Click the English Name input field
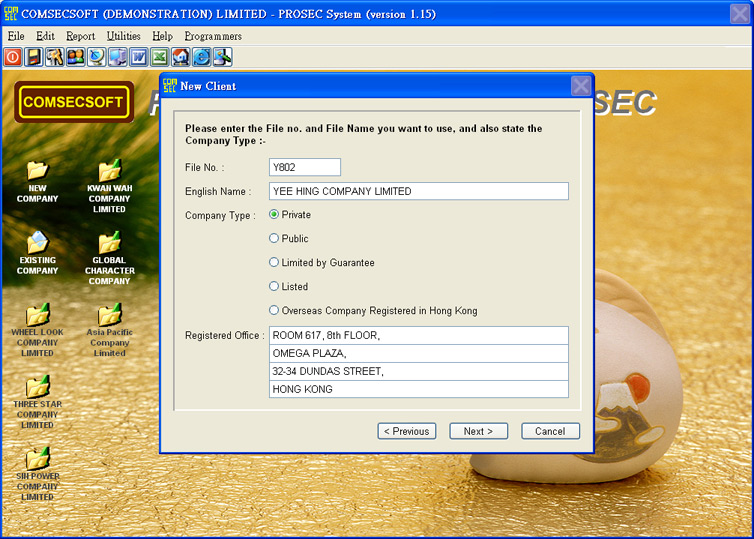The image size is (754, 539). pyautogui.click(x=418, y=191)
